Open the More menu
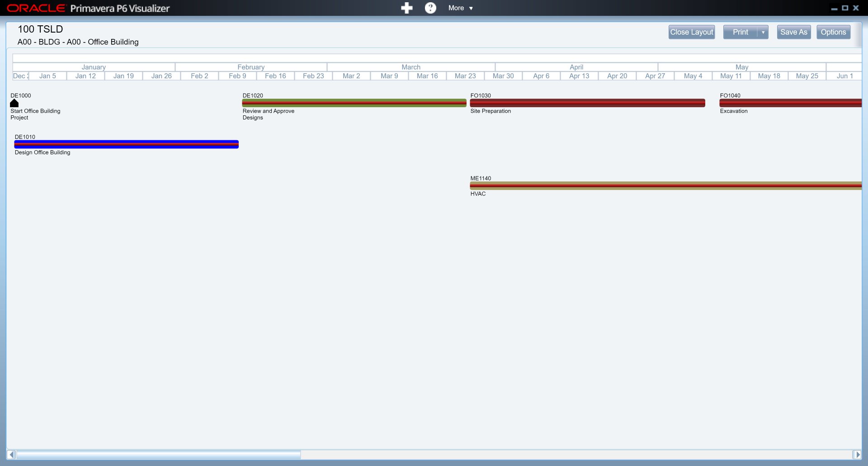Image resolution: width=868 pixels, height=466 pixels. click(x=460, y=8)
